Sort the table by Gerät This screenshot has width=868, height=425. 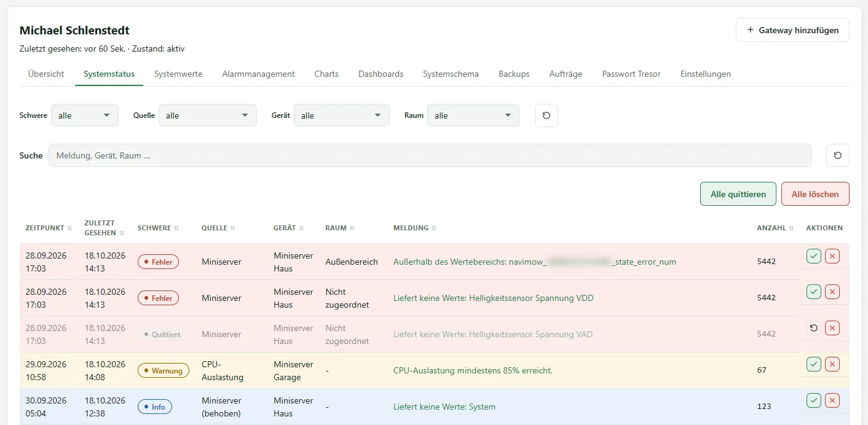pyautogui.click(x=289, y=228)
